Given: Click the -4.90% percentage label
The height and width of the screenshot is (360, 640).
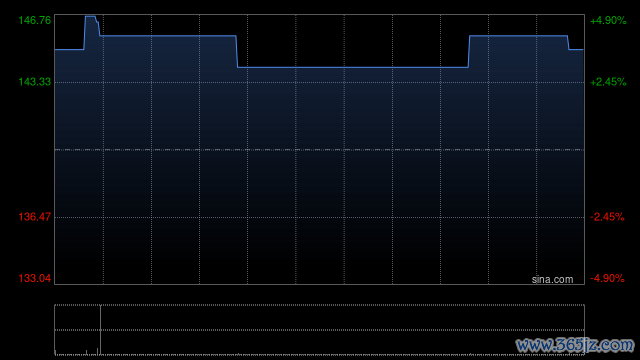Looking at the screenshot, I should (607, 278).
